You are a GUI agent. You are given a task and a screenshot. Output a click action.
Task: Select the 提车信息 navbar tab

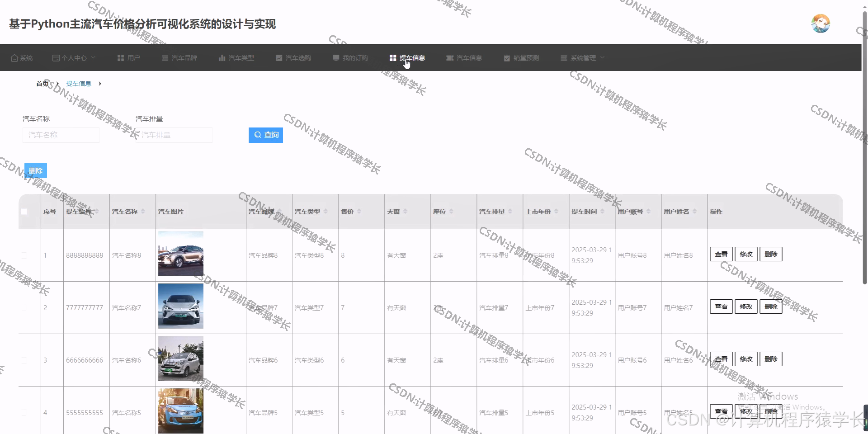click(x=407, y=58)
